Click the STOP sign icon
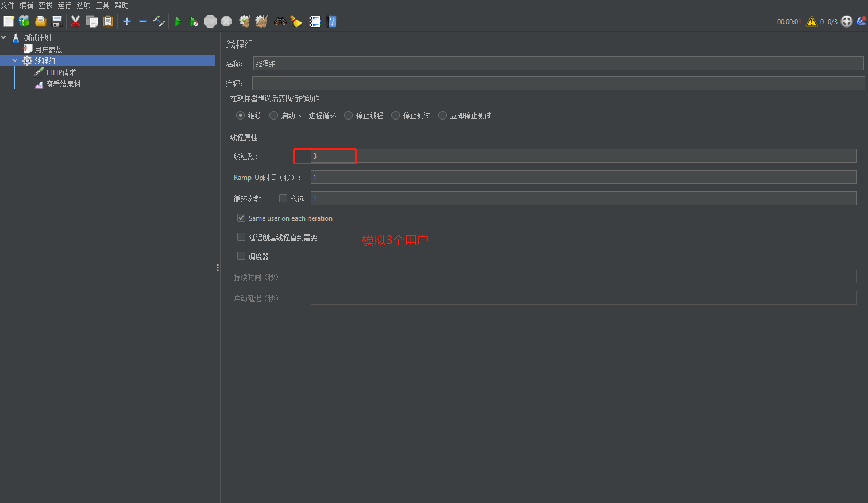The image size is (868, 503). [x=210, y=21]
